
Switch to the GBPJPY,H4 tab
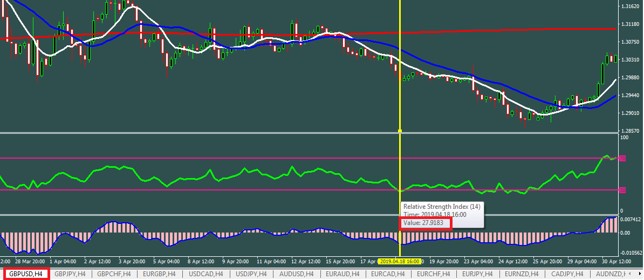[x=70, y=274]
